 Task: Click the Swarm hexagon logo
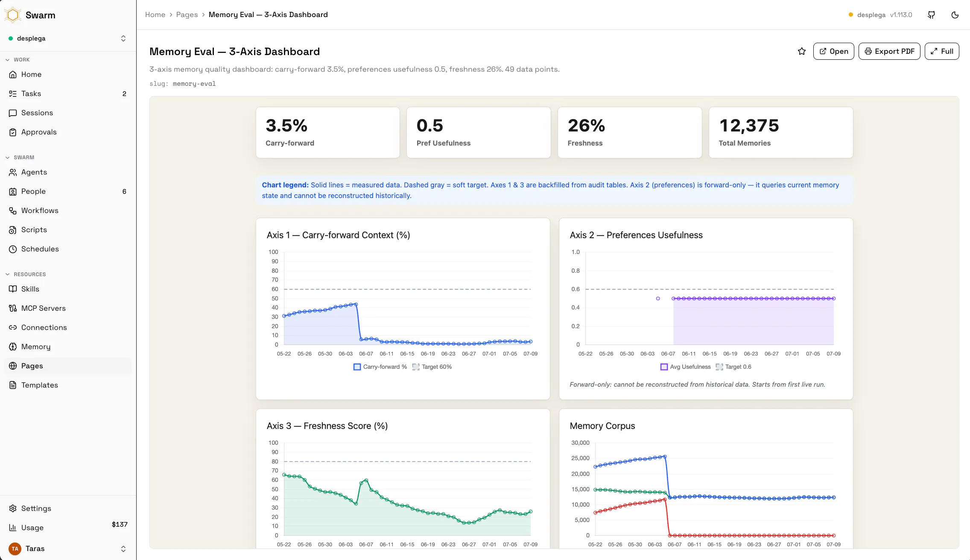[x=13, y=15]
